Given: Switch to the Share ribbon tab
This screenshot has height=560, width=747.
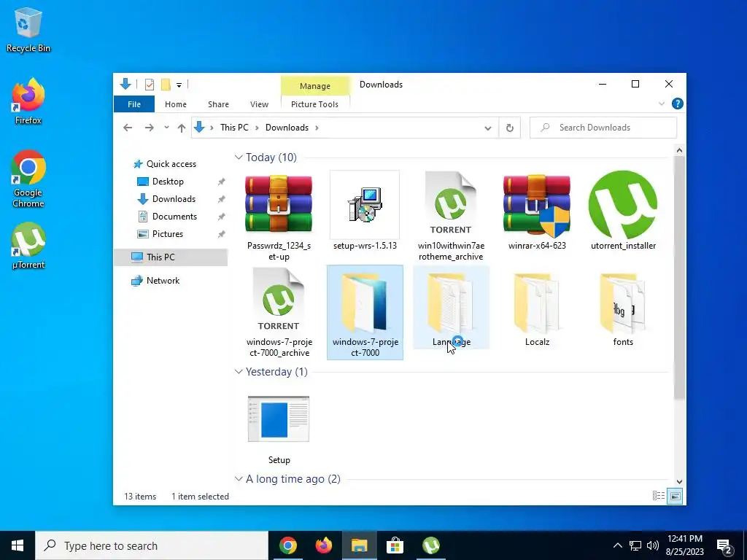Looking at the screenshot, I should click(x=218, y=104).
